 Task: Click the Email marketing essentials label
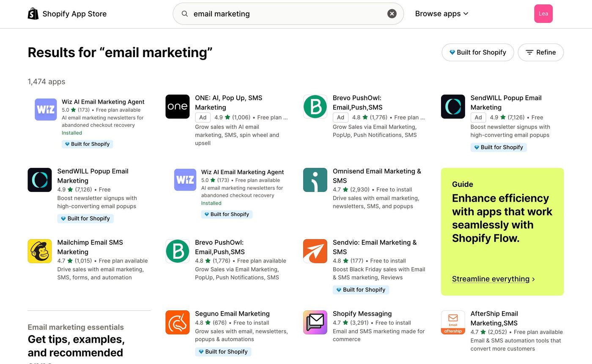76,327
